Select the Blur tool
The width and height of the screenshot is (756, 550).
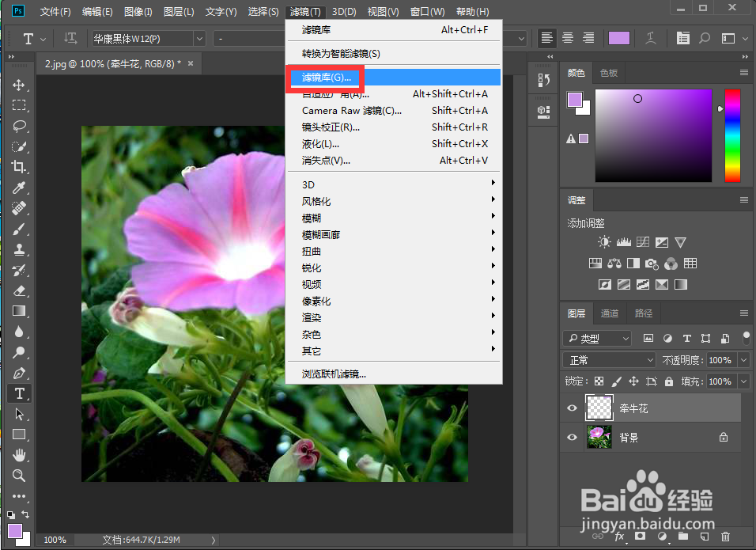19,332
